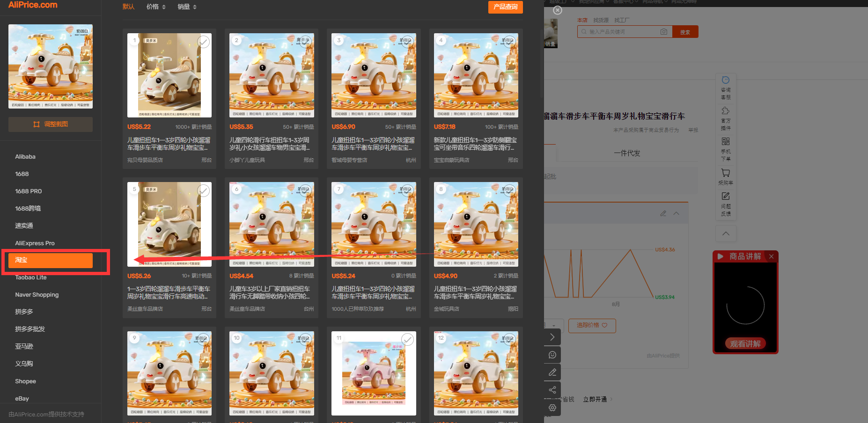
Task: Open 问题反馈 feedback form
Action: 726,204
